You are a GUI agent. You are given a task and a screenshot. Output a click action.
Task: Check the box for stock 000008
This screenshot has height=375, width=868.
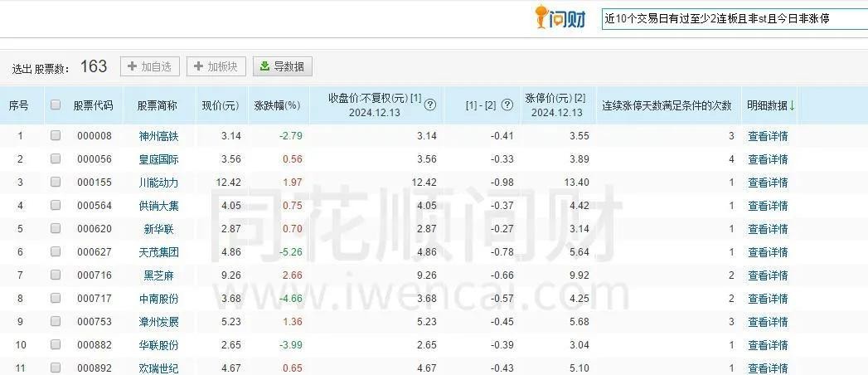(56, 136)
